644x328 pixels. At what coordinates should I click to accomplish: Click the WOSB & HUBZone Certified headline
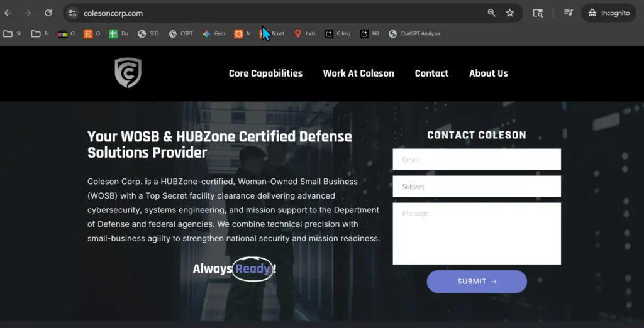[x=219, y=145]
